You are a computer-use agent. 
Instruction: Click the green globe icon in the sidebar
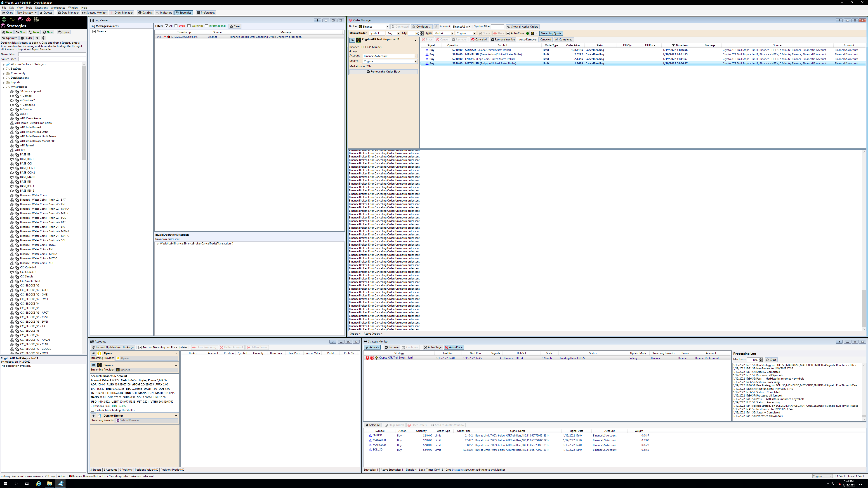point(4,19)
